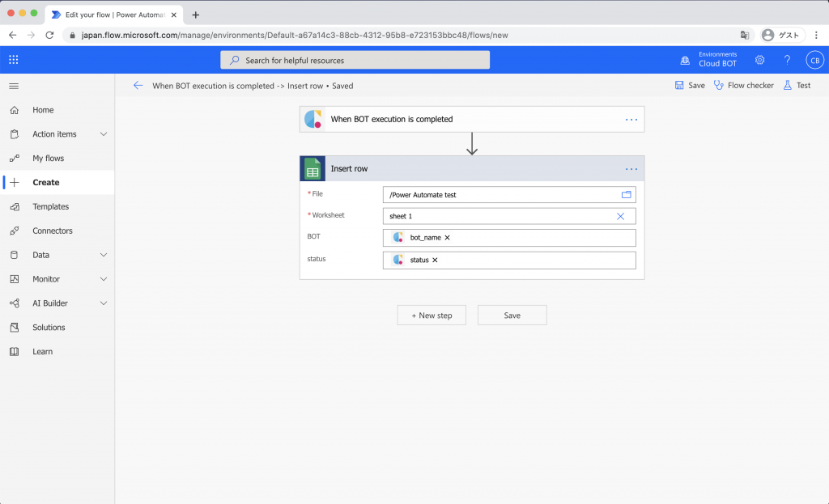Click the flow name in breadcrumb
The image size is (829, 504).
237,86
